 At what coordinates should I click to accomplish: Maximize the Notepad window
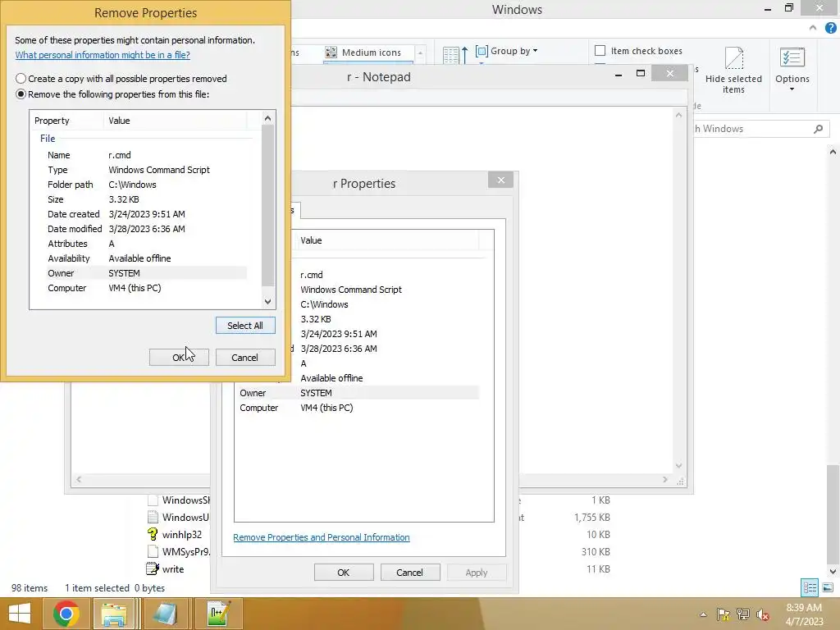(x=640, y=73)
